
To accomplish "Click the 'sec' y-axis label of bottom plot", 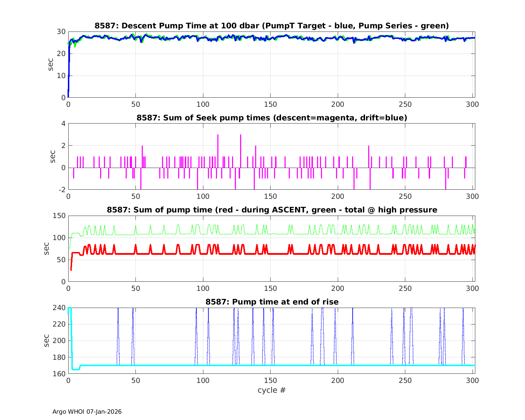I will (x=47, y=341).
